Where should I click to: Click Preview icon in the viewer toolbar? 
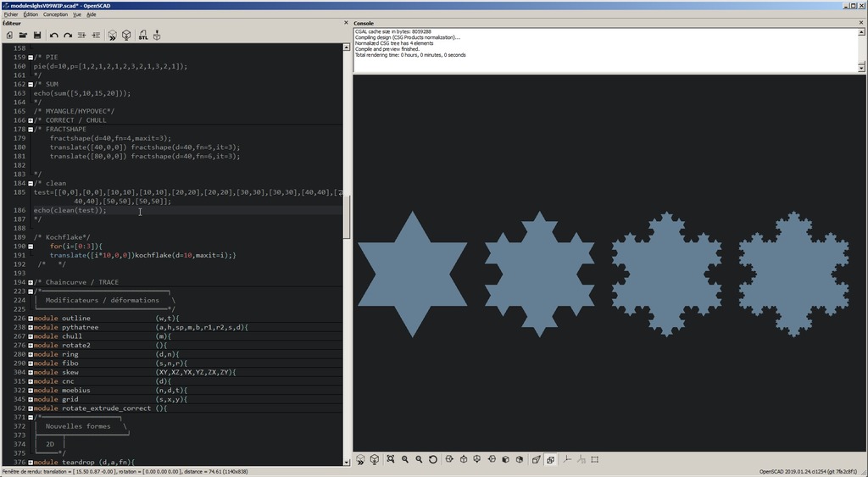tap(360, 459)
